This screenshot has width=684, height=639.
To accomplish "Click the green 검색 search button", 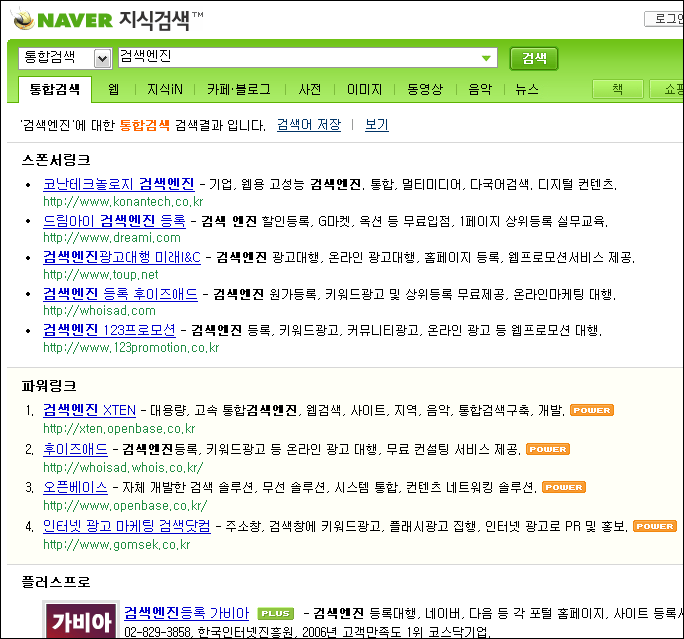I will click(534, 58).
